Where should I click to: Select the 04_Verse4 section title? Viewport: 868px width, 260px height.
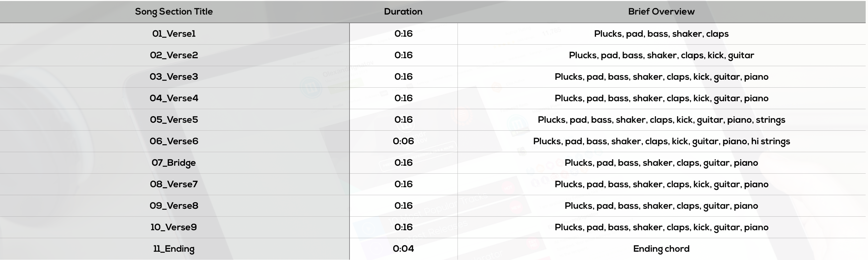click(174, 98)
